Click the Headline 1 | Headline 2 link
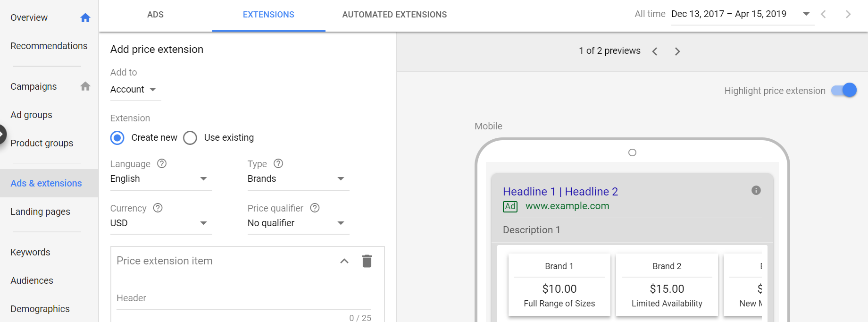Screen dimensions: 868x322 560,192
